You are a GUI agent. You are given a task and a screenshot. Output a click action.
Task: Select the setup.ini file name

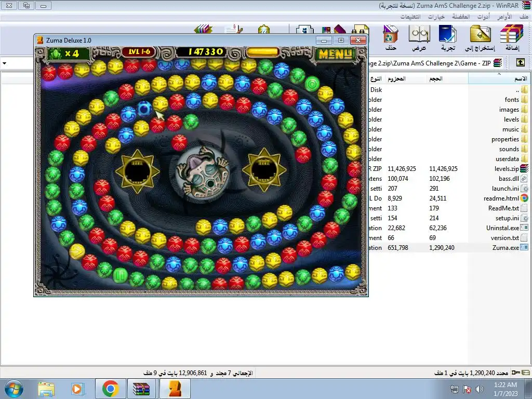pyautogui.click(x=507, y=218)
